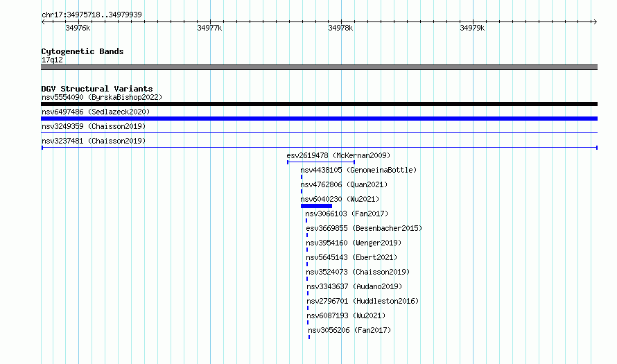
Task: Click the nsv5554090 (ByrskaBishop2022) label
Action: pos(102,97)
